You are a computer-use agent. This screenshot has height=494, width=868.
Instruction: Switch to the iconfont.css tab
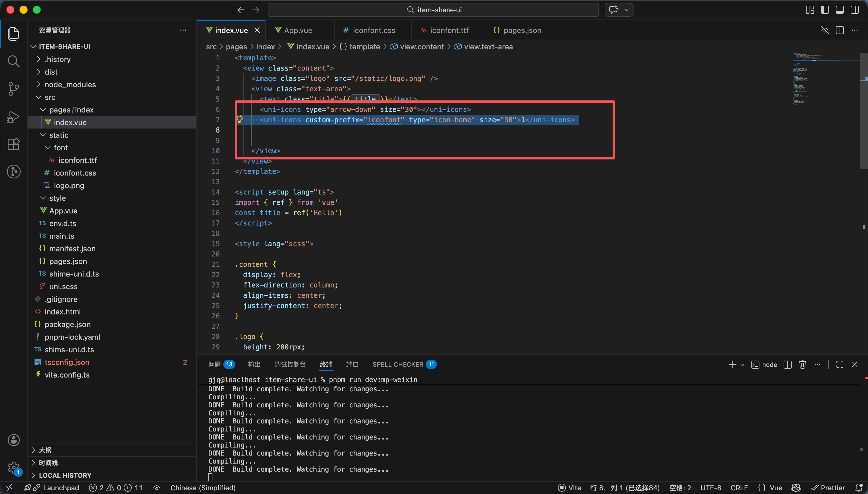pos(373,30)
